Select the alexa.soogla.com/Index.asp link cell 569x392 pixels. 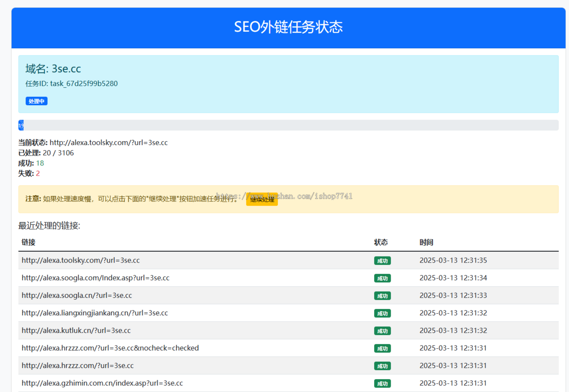click(x=95, y=278)
